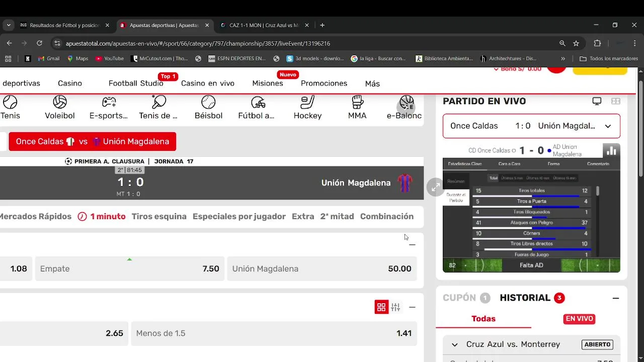The image size is (644, 362).
Task: Click the expand arrows circle beside scoreboard
Action: [x=435, y=187]
